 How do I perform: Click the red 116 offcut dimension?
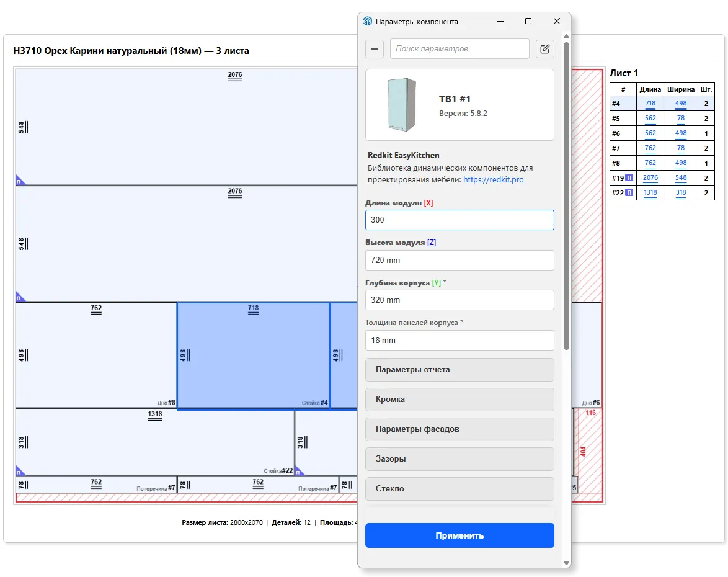click(590, 413)
